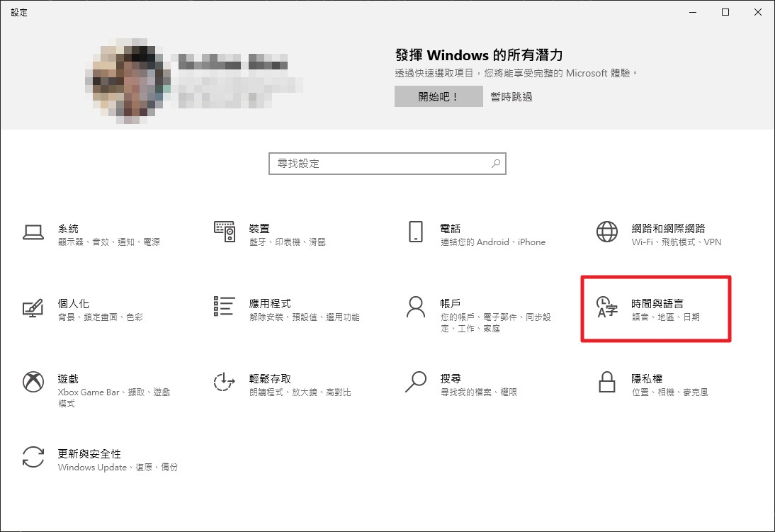This screenshot has width=775, height=532.
Task: Select the 系統 category title
Action: tap(68, 228)
